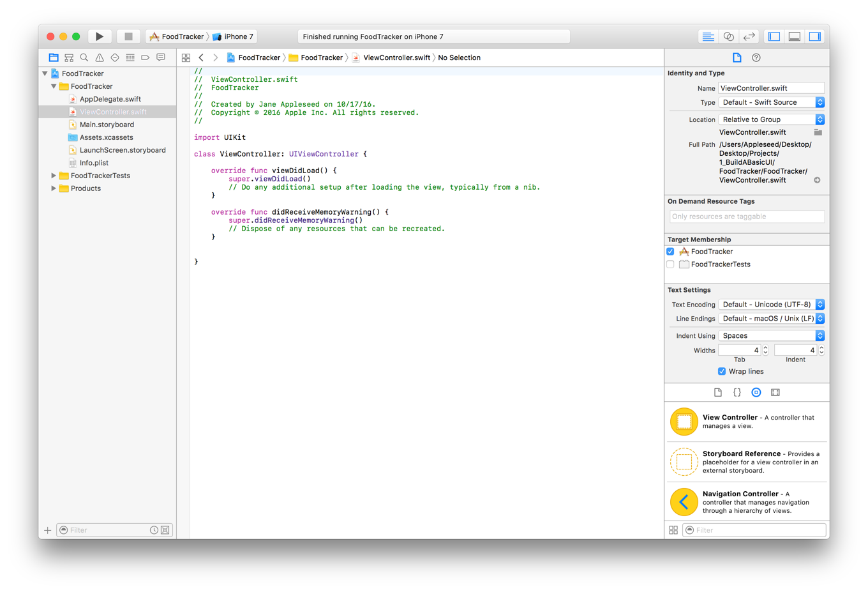
Task: Toggle the Wrap lines checkbox
Action: tap(722, 371)
